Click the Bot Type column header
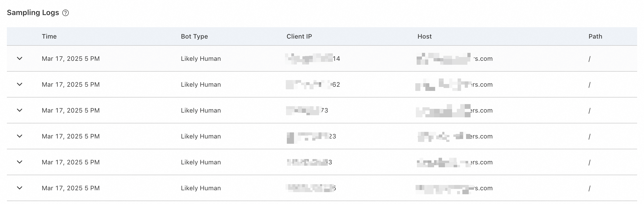 click(194, 36)
